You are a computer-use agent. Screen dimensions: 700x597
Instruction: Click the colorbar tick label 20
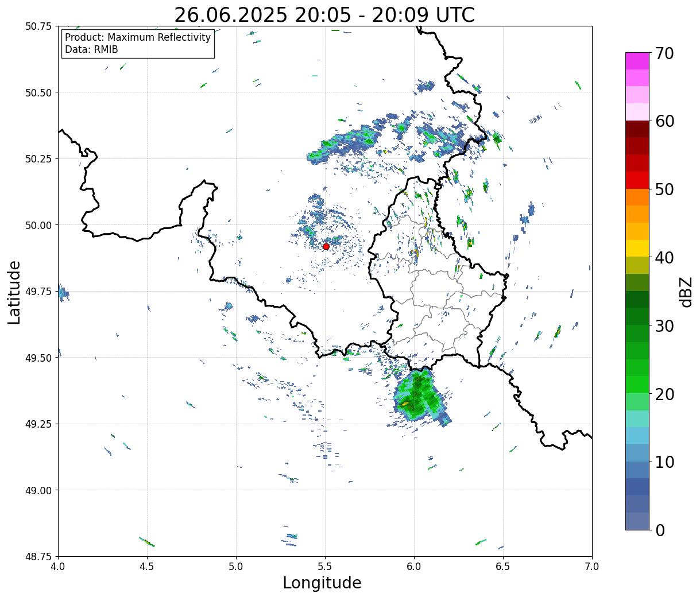point(664,394)
